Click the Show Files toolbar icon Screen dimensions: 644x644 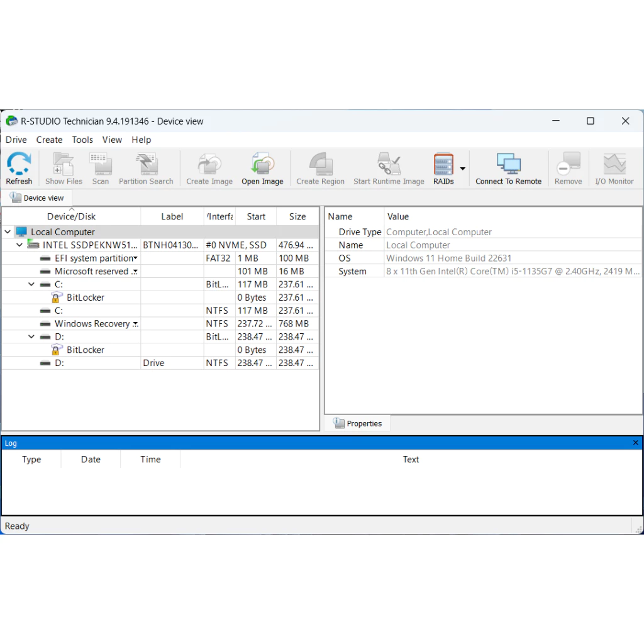pos(64,169)
